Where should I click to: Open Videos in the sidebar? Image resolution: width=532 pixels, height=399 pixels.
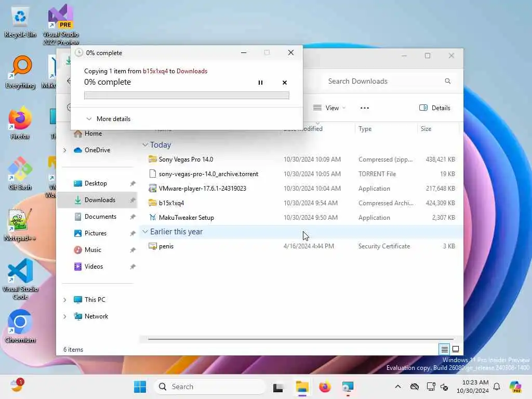point(94,267)
